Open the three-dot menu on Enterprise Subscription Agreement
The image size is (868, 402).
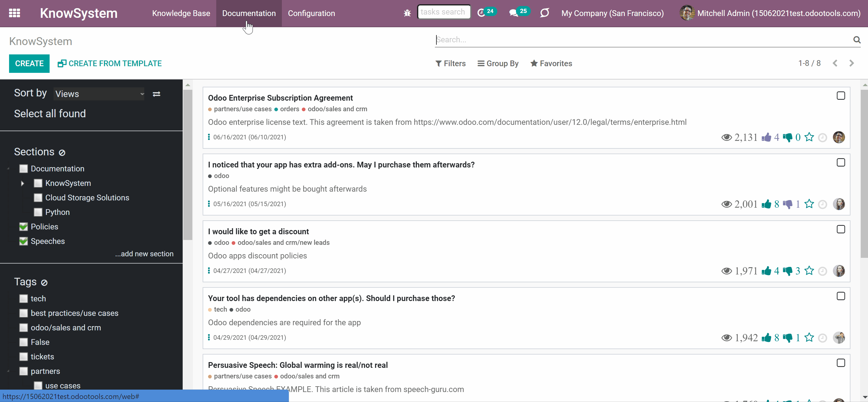[x=209, y=137]
